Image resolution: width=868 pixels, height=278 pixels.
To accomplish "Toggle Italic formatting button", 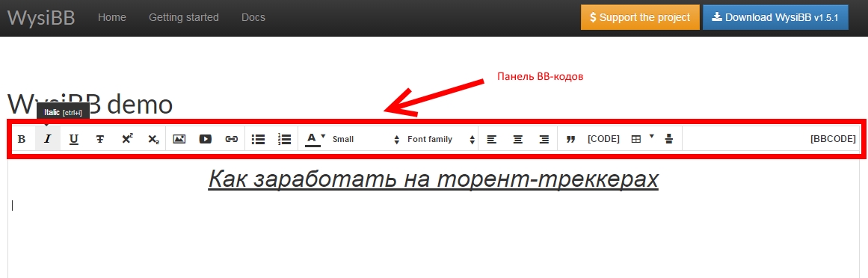I will (x=48, y=139).
